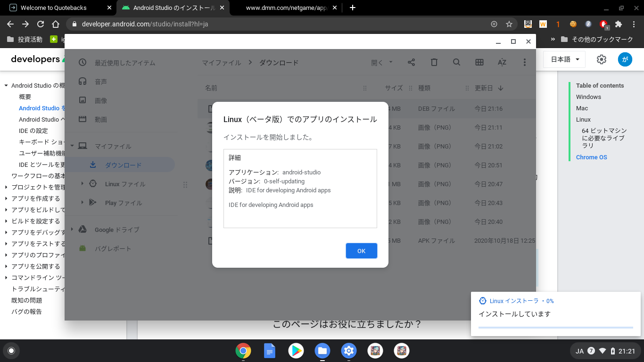Click the browser home icon
Screen dimensions: 644x362
pos(56,24)
